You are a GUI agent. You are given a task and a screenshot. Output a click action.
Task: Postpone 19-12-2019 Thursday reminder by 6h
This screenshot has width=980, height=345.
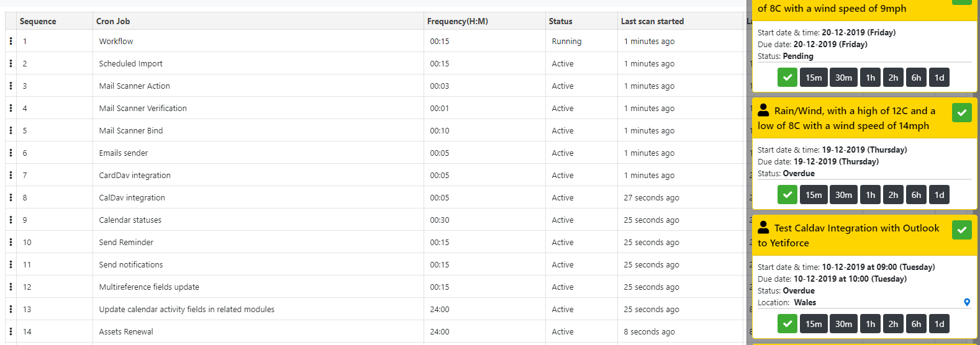(x=916, y=195)
